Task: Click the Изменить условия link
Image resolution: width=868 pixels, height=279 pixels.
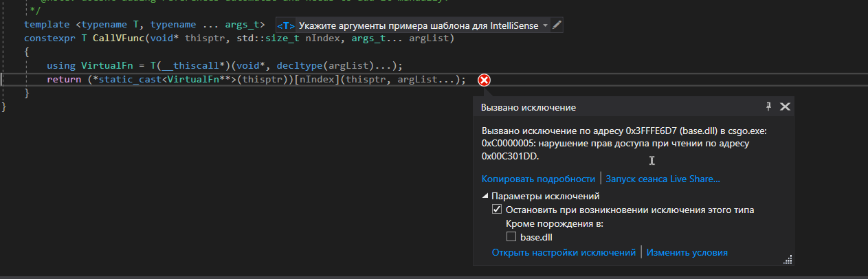Action: (x=687, y=252)
